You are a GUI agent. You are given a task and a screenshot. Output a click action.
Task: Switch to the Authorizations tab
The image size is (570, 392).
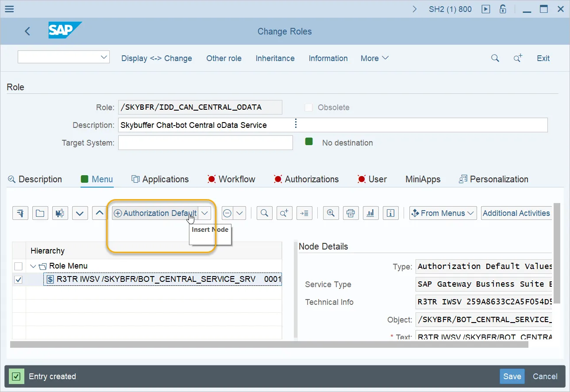pyautogui.click(x=306, y=179)
